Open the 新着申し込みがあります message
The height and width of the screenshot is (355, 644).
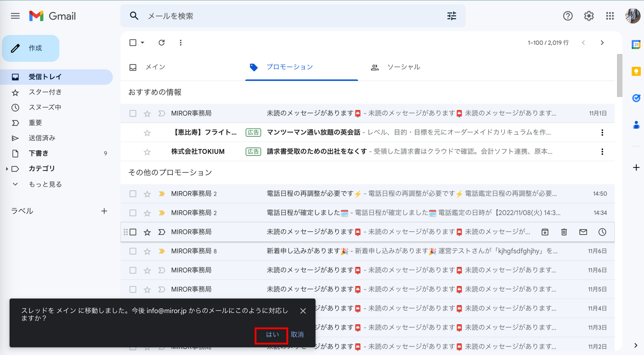[x=367, y=251]
